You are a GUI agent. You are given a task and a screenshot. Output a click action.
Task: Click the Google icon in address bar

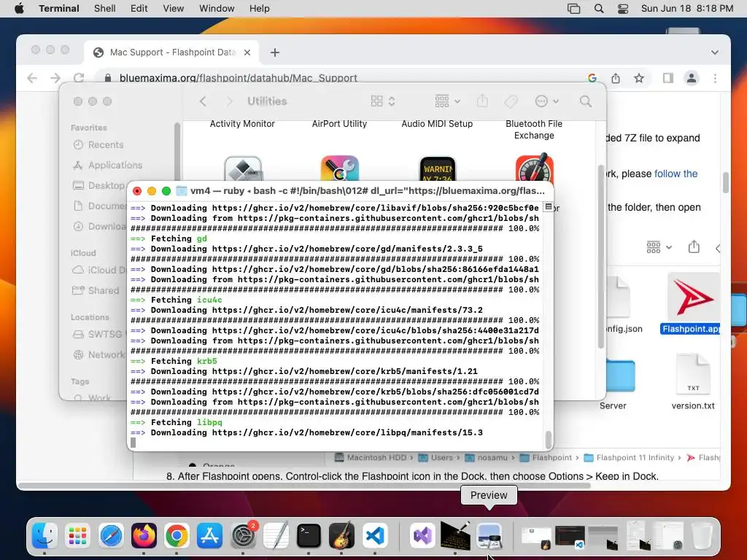[592, 78]
